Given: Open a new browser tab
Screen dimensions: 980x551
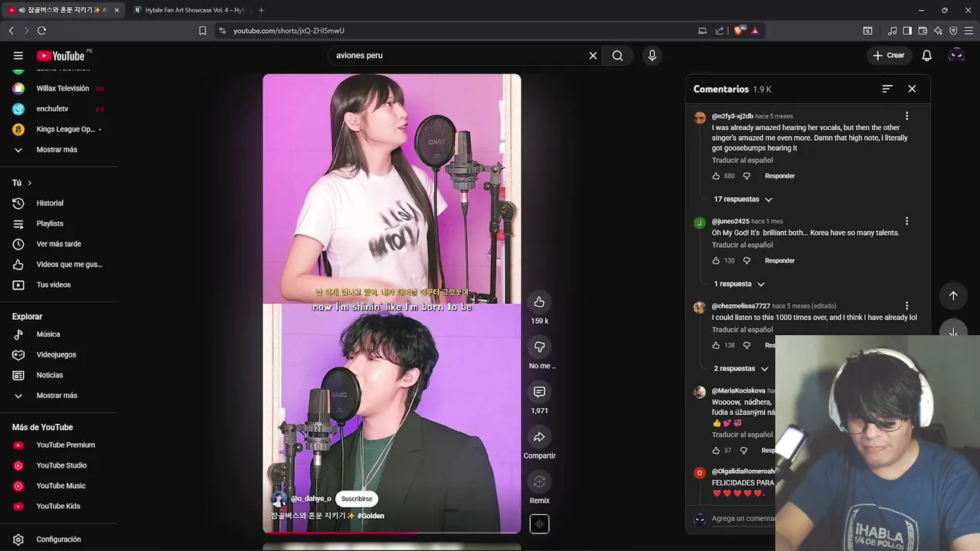Looking at the screenshot, I should pos(261,10).
